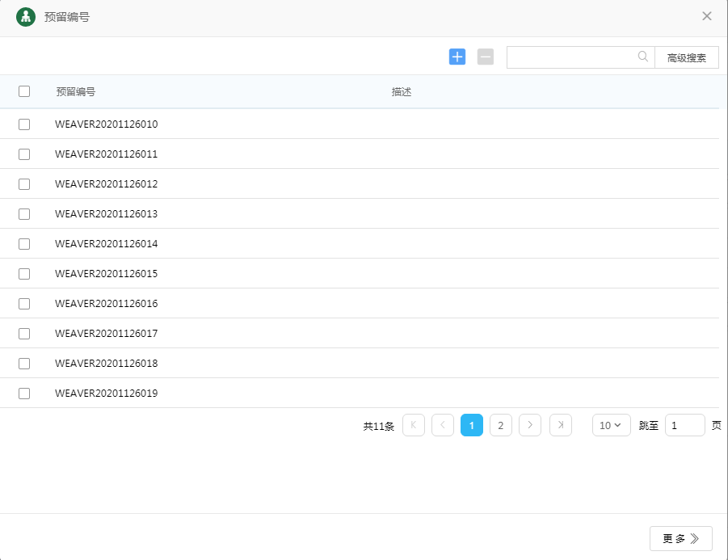Click the green organization icon in header

click(x=26, y=17)
